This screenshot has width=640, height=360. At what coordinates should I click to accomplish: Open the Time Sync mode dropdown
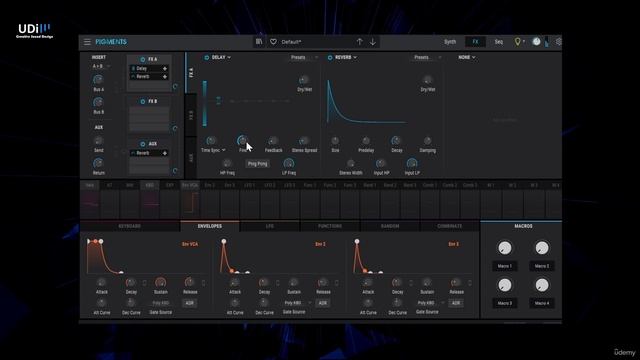(213, 150)
